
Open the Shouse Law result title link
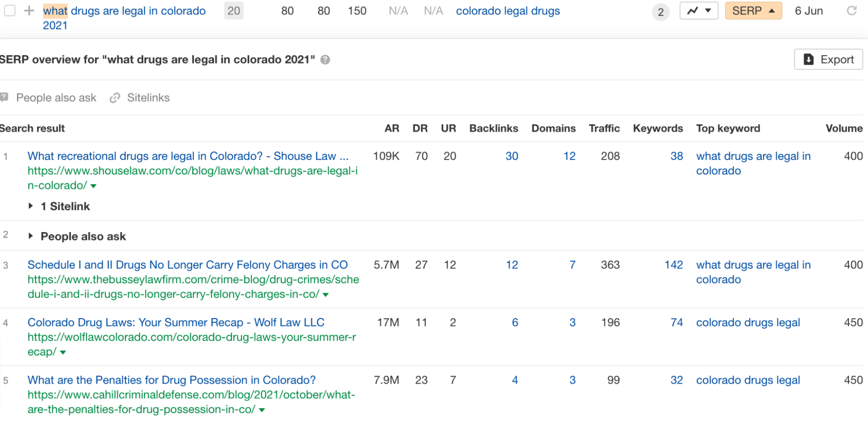pos(188,156)
